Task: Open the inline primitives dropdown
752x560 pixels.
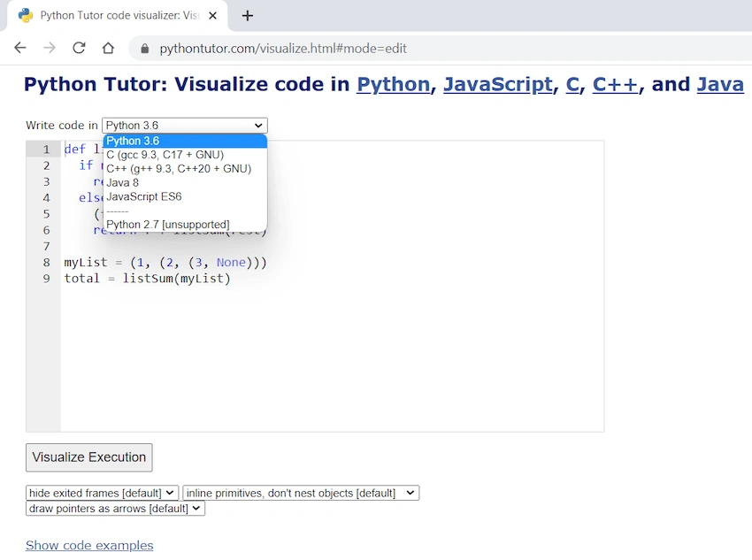Action: tap(301, 493)
